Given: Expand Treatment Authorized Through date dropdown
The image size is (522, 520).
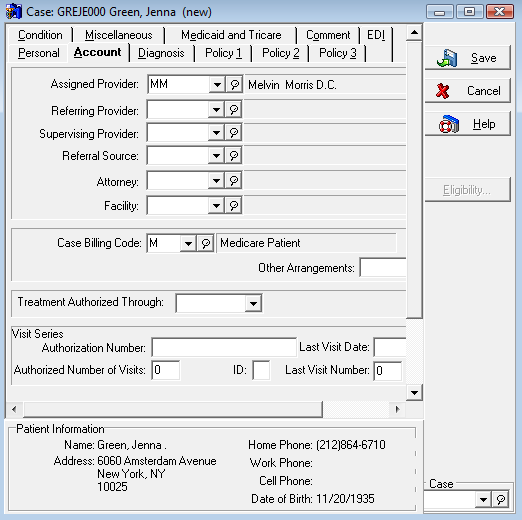Looking at the screenshot, I should coord(253,303).
